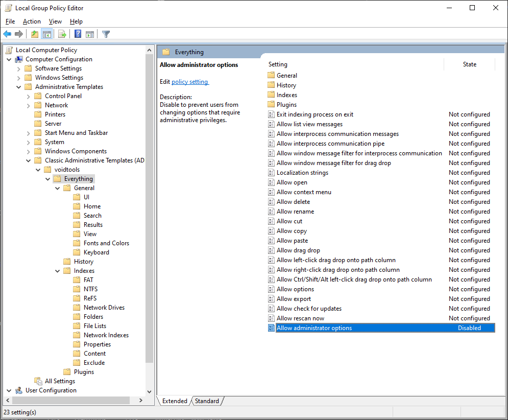Select Keyboard folder in the tree
Screen dimensions: 508x420
96,252
